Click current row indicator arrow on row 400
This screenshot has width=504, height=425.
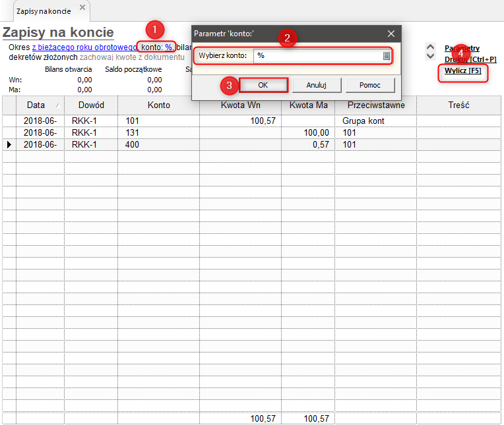(9, 145)
